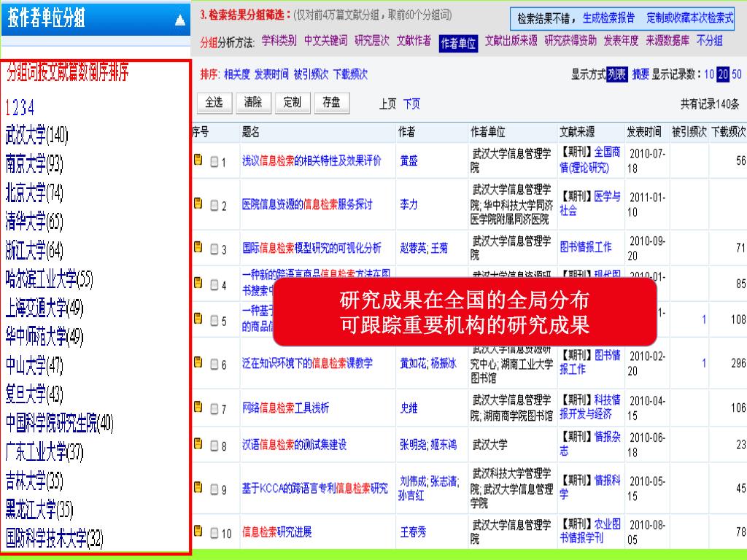Check the checkbox for record 4
The height and width of the screenshot is (560, 747).
pyautogui.click(x=214, y=285)
